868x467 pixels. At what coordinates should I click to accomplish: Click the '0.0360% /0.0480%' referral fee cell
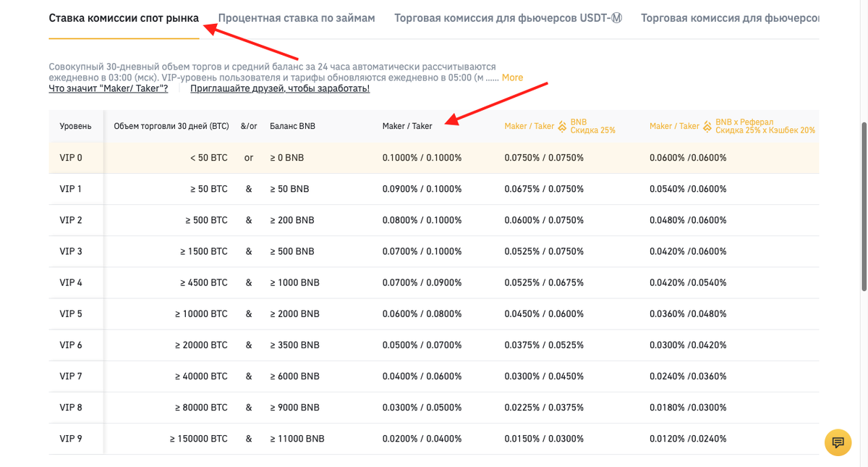(688, 314)
